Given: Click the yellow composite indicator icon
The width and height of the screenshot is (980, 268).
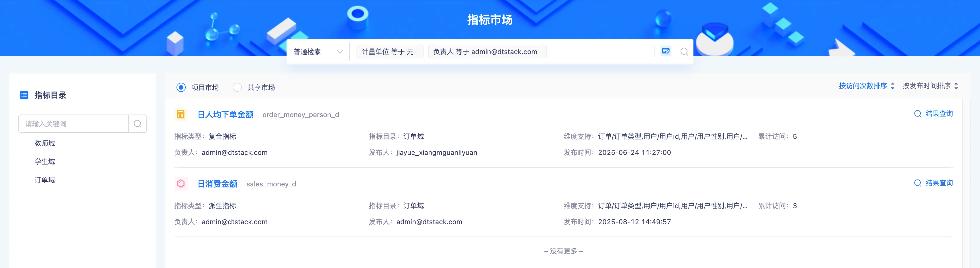Looking at the screenshot, I should 181,114.
